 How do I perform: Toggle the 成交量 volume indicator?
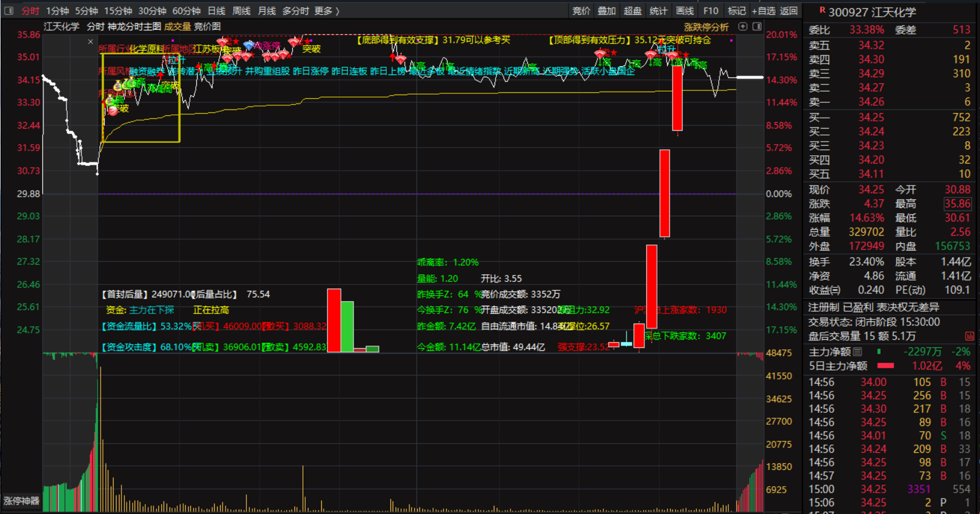point(177,27)
